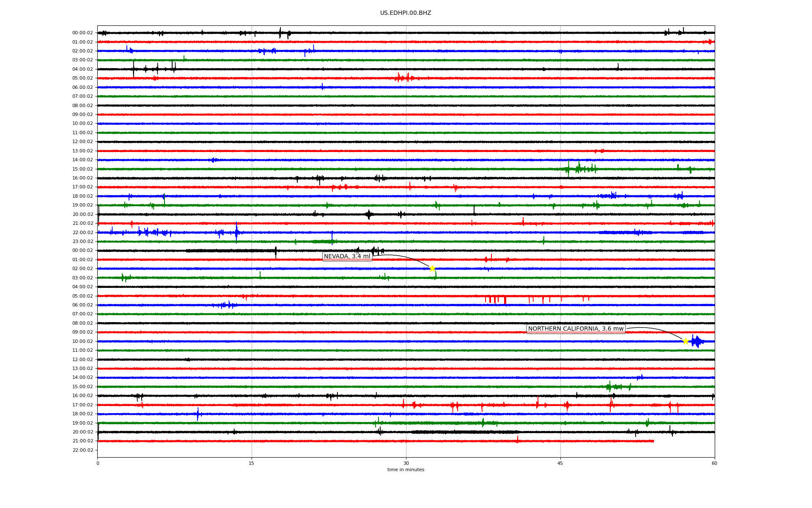Click the x-axis label 'time in minutes'
This screenshot has width=812, height=508.
406,470
